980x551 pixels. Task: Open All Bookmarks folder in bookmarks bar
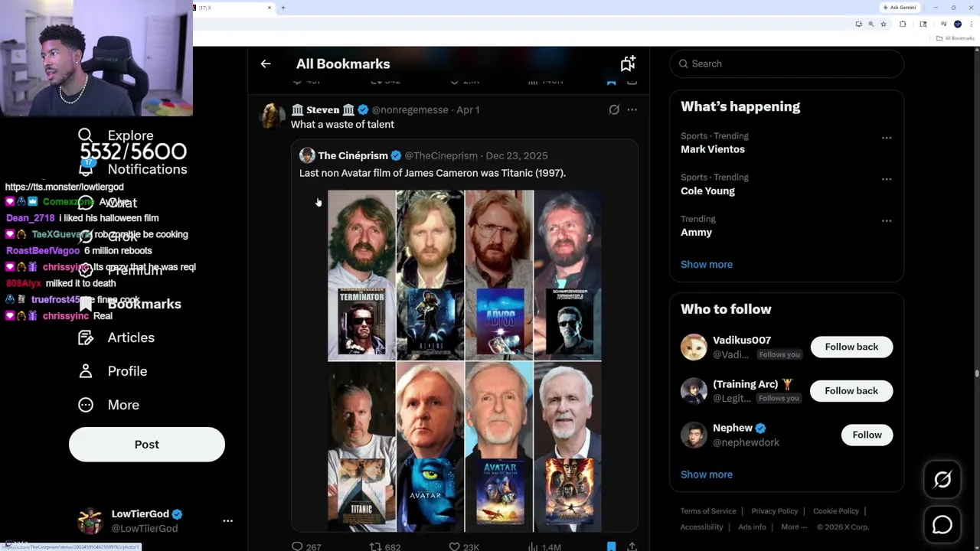(955, 38)
